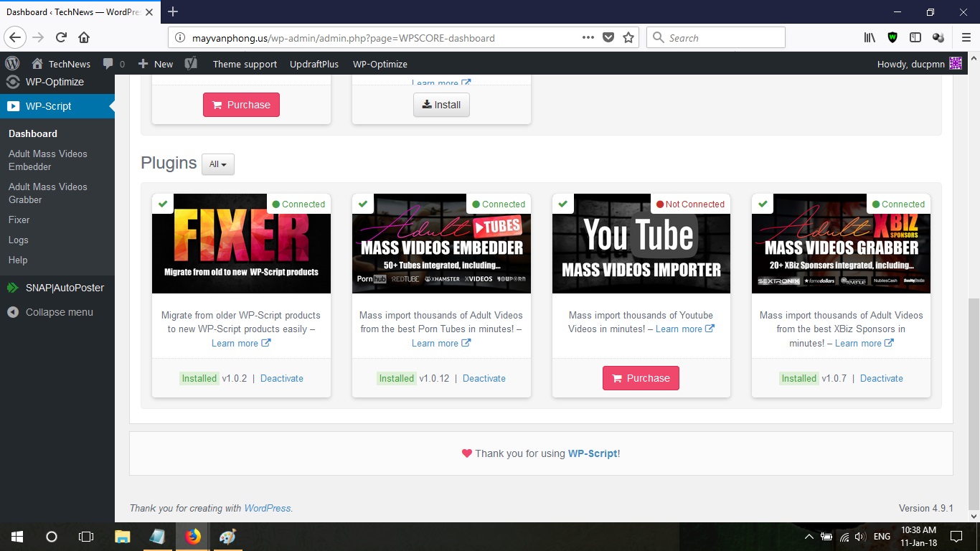980x551 pixels.
Task: Follow the WP-Script link in thank-you box
Action: (593, 453)
